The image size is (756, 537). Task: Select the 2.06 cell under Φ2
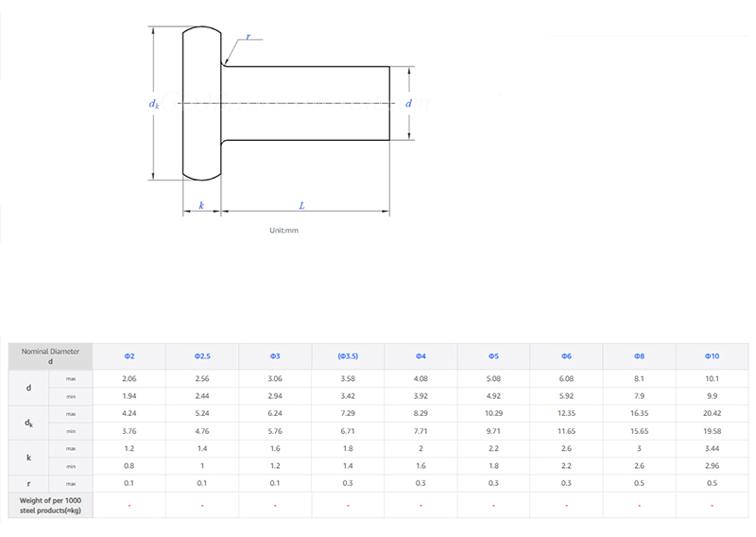(x=129, y=378)
